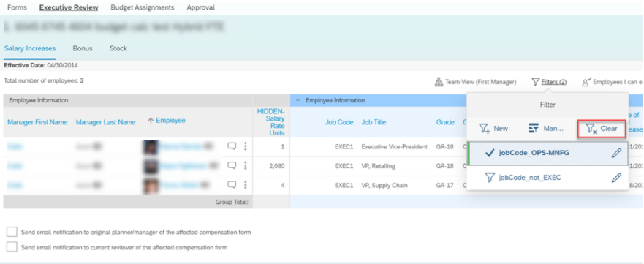Sort by Manager Last Name column

[105, 122]
